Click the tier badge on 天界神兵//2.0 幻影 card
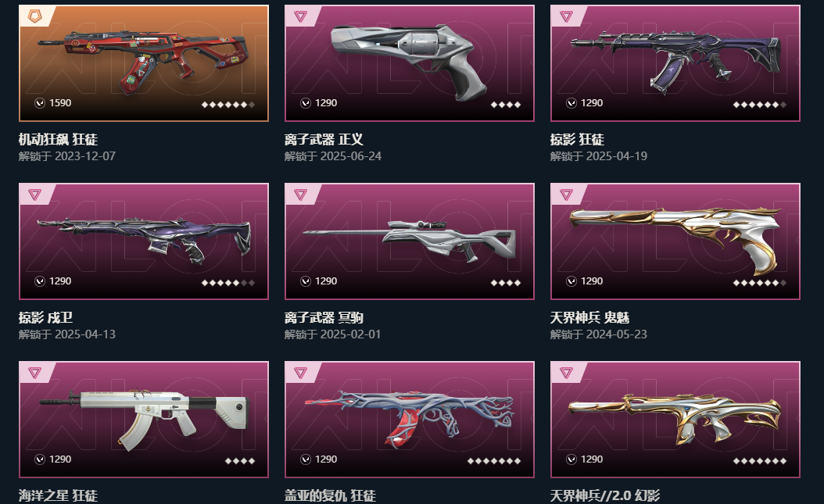824x504 pixels. tap(566, 372)
